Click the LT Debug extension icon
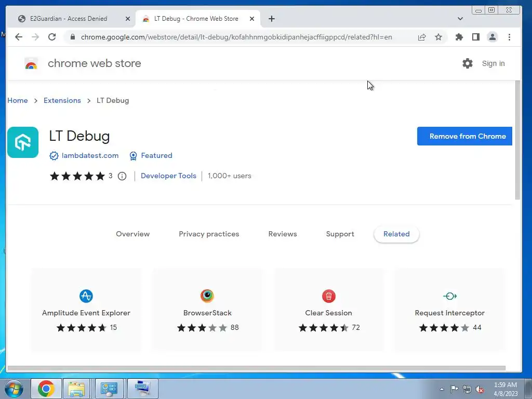This screenshot has height=399, width=532. point(23,142)
